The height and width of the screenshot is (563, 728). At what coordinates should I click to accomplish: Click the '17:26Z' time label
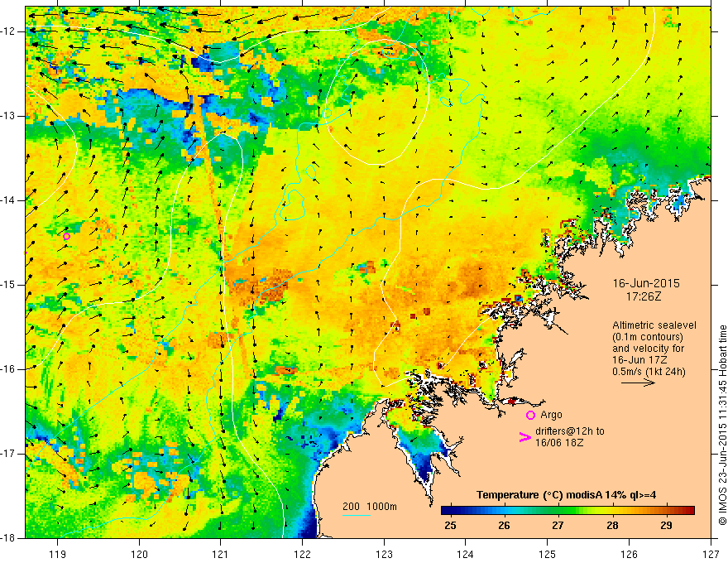tap(643, 296)
